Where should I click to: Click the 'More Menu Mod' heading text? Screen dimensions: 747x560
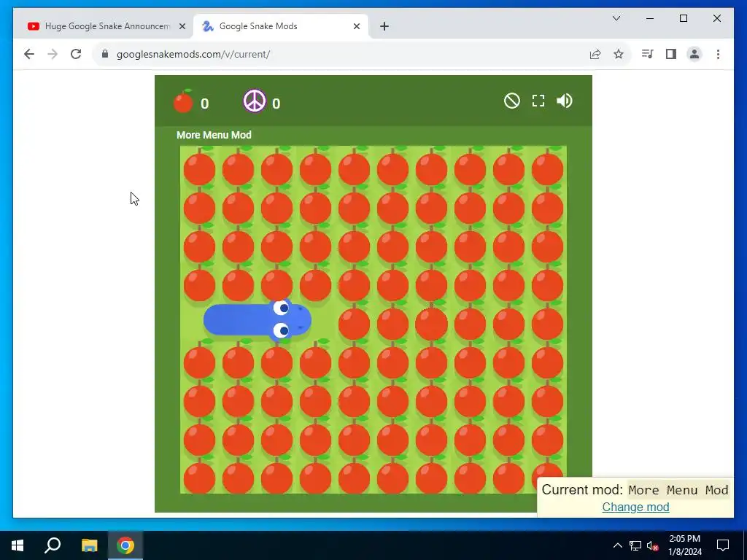214,135
